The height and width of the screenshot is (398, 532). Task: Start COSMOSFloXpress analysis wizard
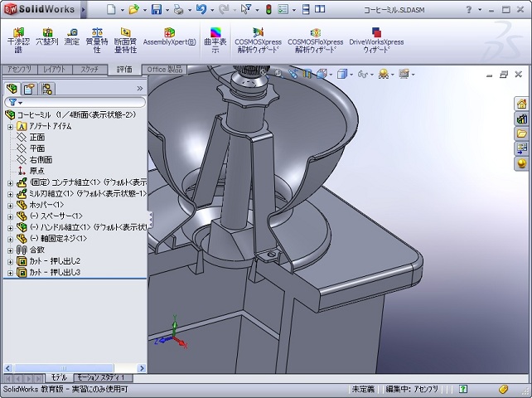coord(316,41)
